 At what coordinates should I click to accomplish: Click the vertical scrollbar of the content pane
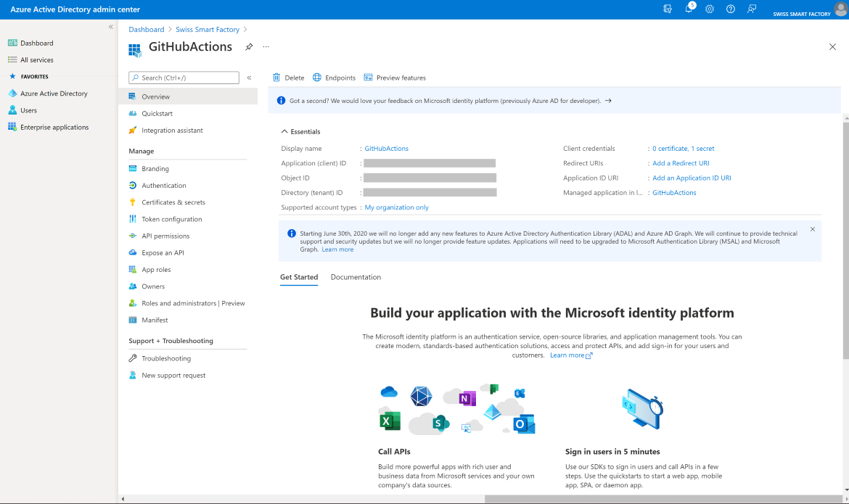846,241
